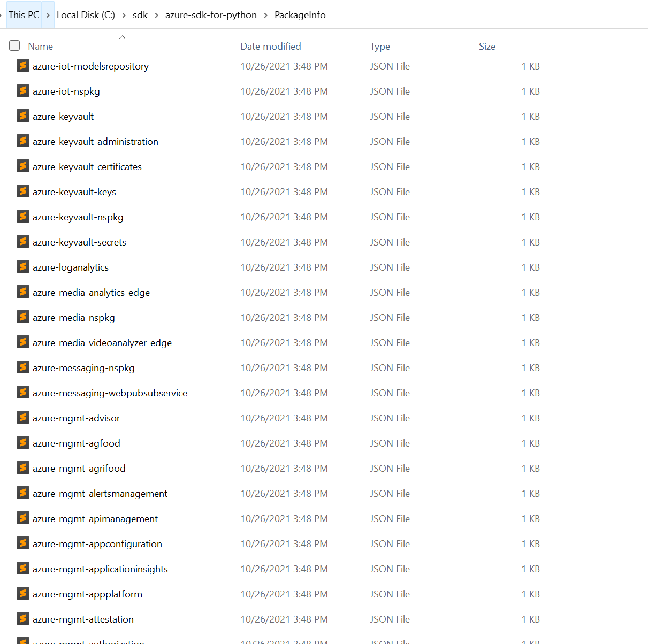The height and width of the screenshot is (644, 648).
Task: Click the azure-keyvault-administration file icon
Action: [23, 141]
